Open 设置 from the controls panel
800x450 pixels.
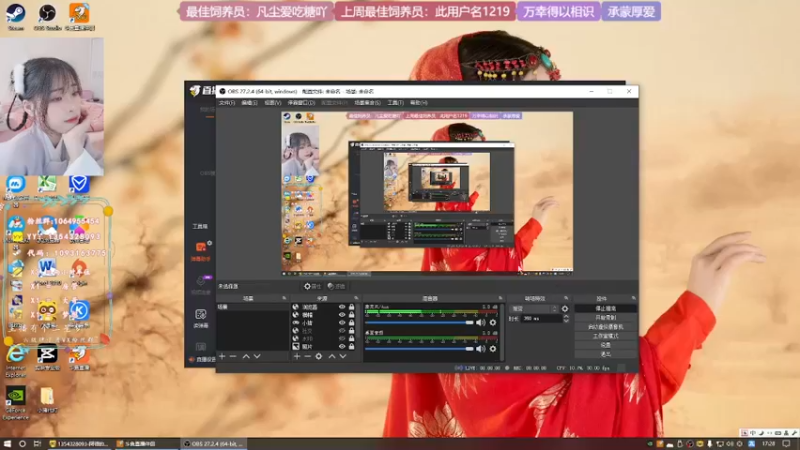tap(606, 345)
